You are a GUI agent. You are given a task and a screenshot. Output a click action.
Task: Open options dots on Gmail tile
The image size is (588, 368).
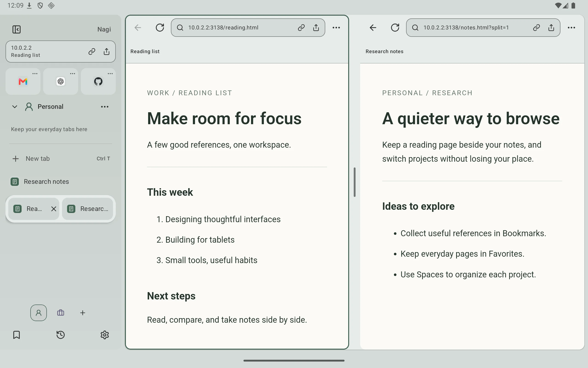coord(35,74)
